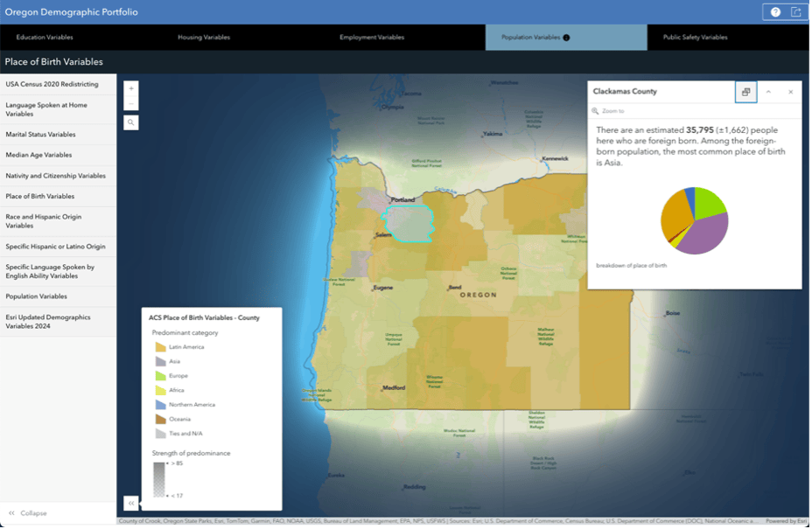812x529 pixels.
Task: Click the map zoom in plus button
Action: [131, 88]
